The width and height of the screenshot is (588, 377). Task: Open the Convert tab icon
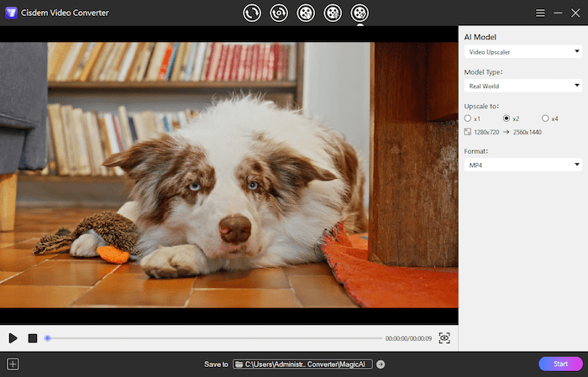(x=251, y=13)
